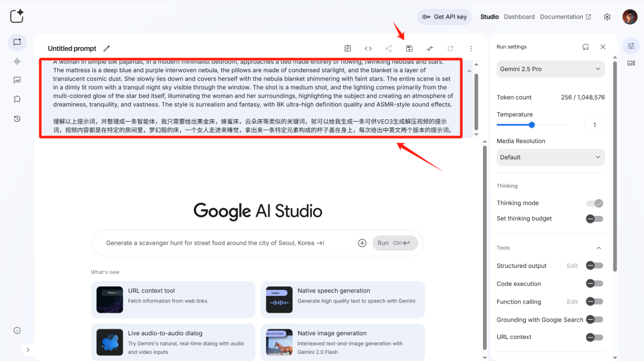
Task: Open the Chat prompt sidebar icon
Action: tap(17, 42)
